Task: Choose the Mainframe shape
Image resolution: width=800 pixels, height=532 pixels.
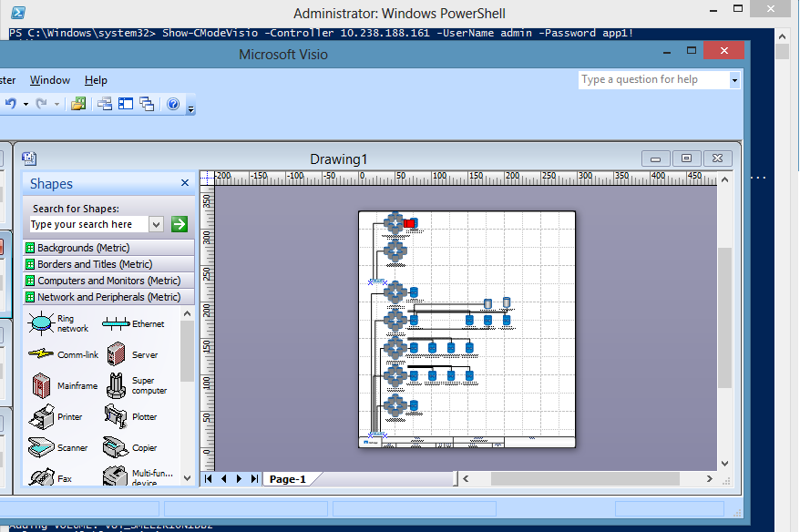Action: 42,385
